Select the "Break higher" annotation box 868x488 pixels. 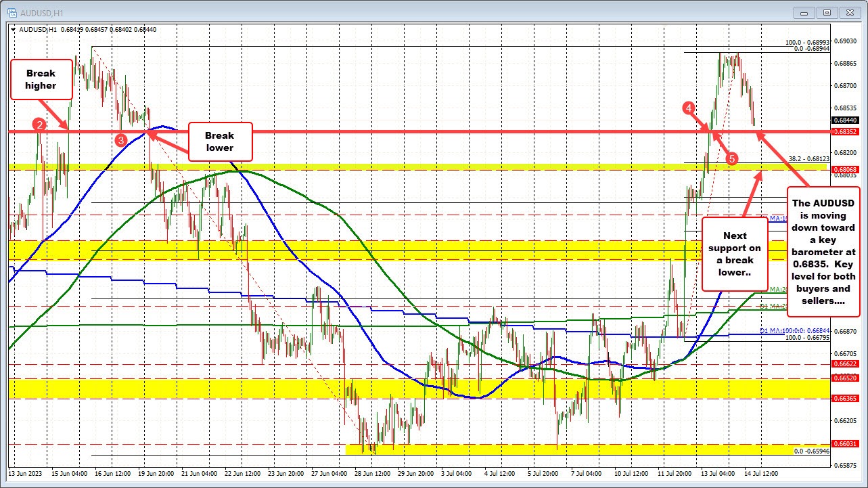click(41, 79)
